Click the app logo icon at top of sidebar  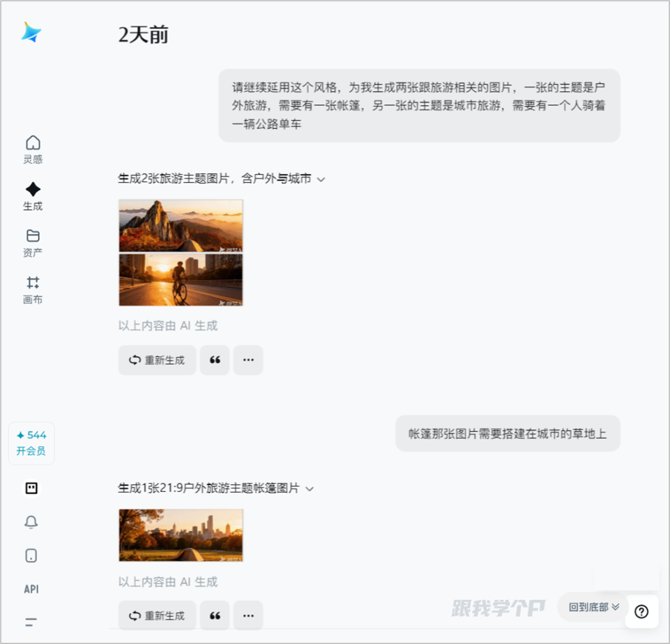[31, 32]
